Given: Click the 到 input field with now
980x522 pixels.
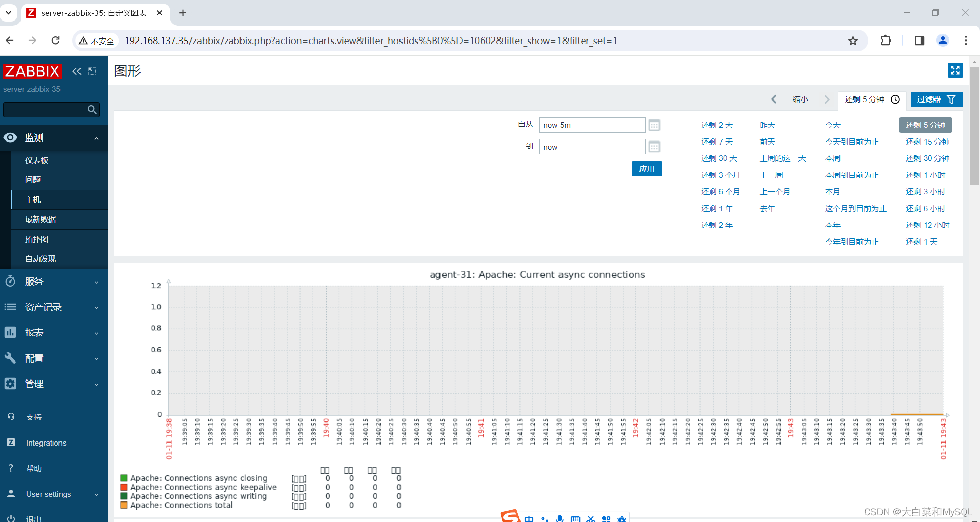Looking at the screenshot, I should 592,147.
